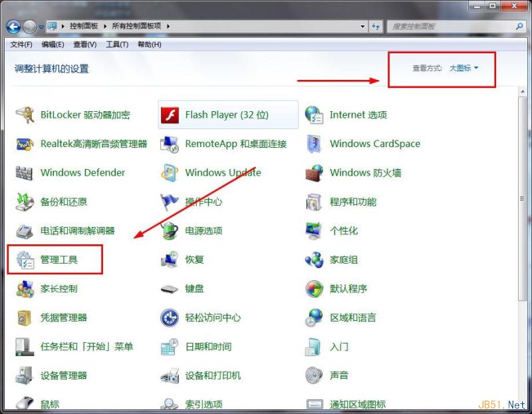The width and height of the screenshot is (532, 414).
Task: Open Internet 选项
Action: pos(359,114)
